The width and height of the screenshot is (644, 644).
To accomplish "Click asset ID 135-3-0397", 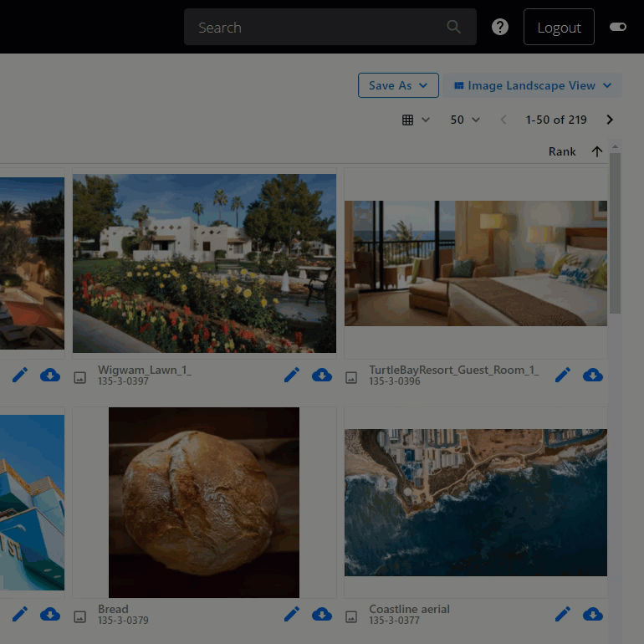I will [123, 381].
